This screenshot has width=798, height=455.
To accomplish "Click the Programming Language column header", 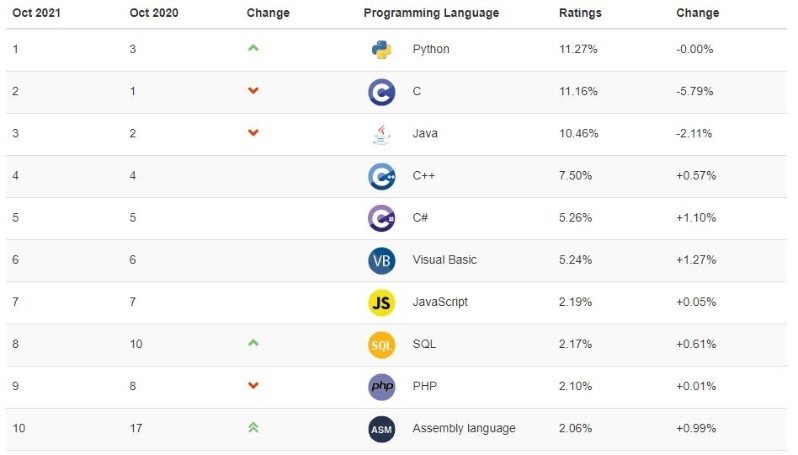I will tap(431, 13).
